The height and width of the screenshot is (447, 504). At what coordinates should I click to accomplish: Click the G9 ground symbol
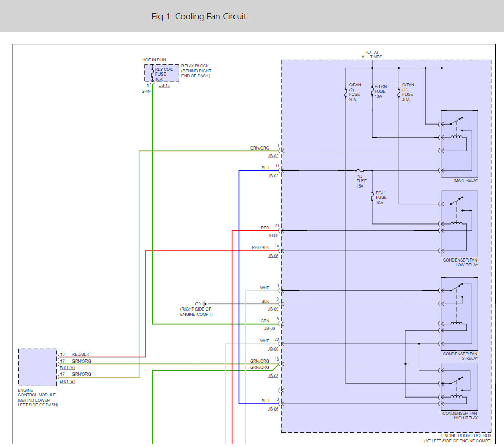(x=204, y=304)
